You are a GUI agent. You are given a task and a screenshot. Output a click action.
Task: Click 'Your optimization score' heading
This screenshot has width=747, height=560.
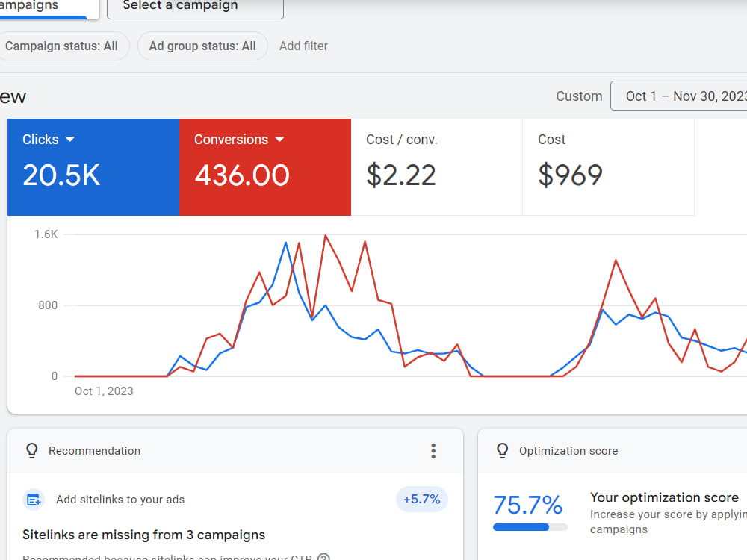click(x=664, y=497)
